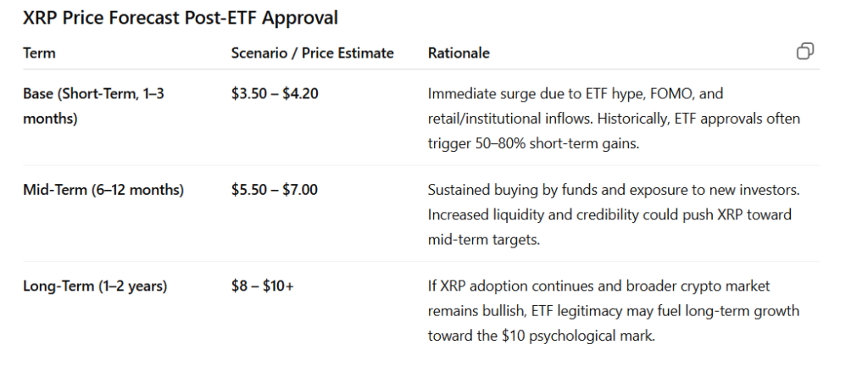Click the copy table icon
Viewport: 868px width, 378px height.
coord(804,52)
